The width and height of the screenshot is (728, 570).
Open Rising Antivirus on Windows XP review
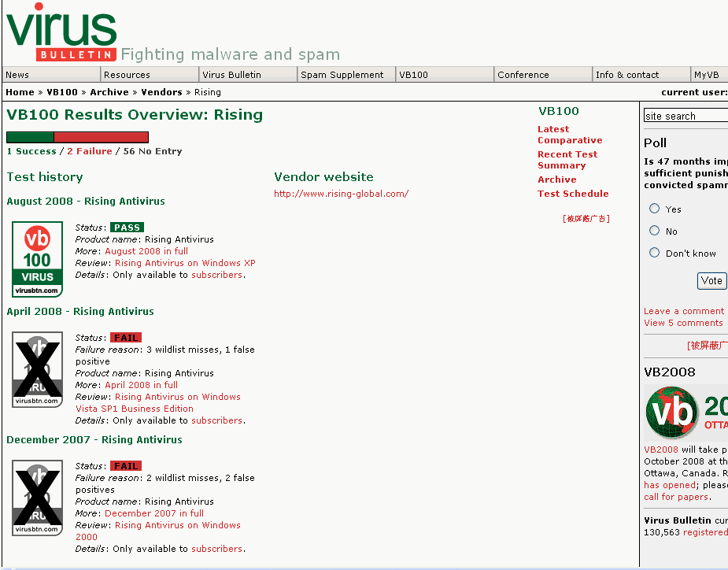point(185,263)
